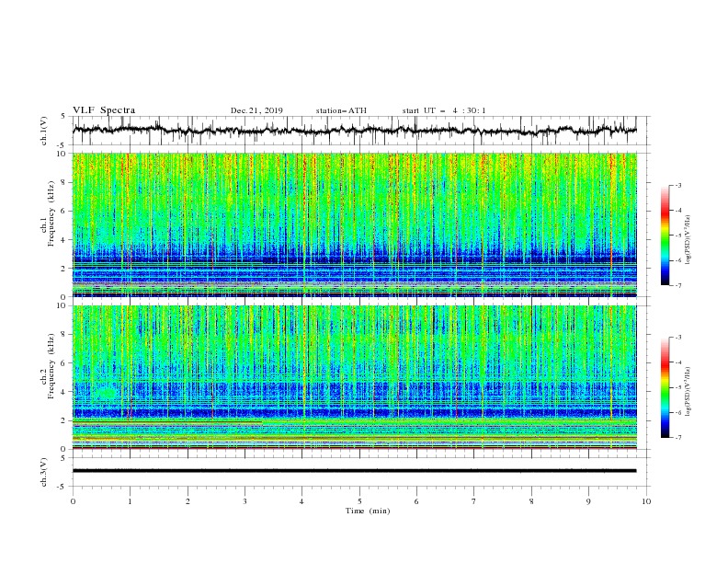
Task: Click the '-7' tick on lower colorbar
Action: pyautogui.click(x=677, y=438)
